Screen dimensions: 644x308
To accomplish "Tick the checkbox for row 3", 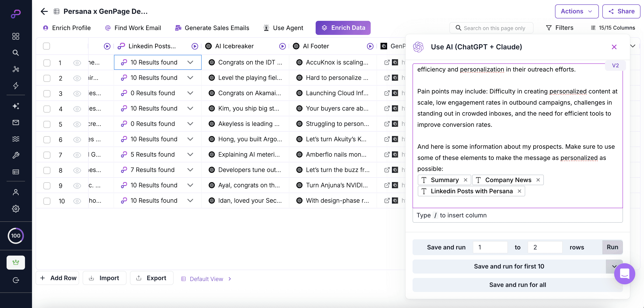I will (x=47, y=93).
